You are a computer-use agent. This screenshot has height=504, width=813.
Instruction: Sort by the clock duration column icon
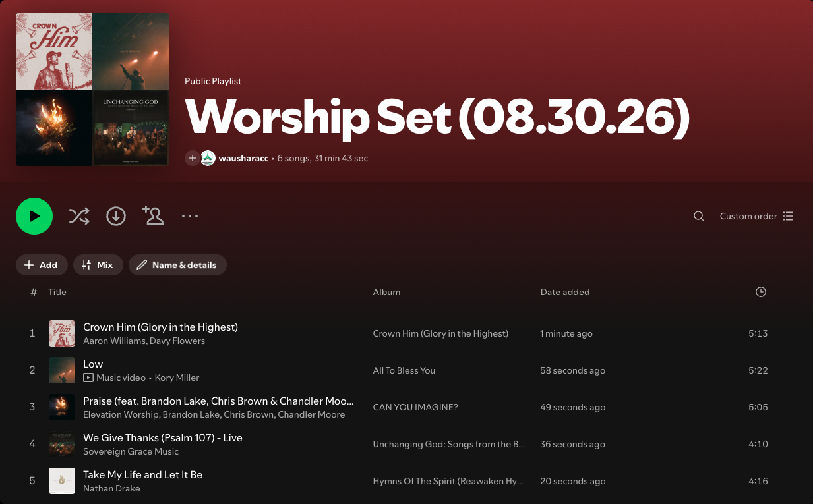click(x=761, y=292)
